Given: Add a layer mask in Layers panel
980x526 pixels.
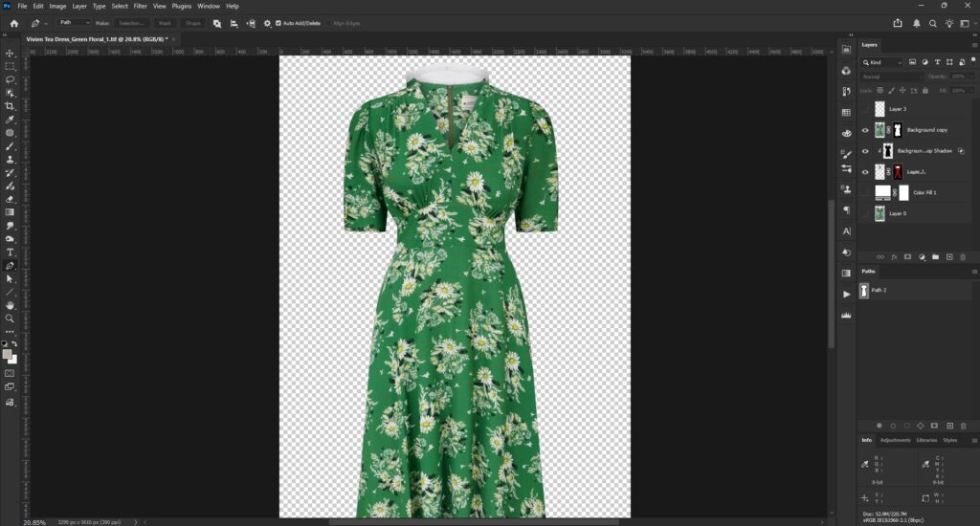Looking at the screenshot, I should [907, 256].
